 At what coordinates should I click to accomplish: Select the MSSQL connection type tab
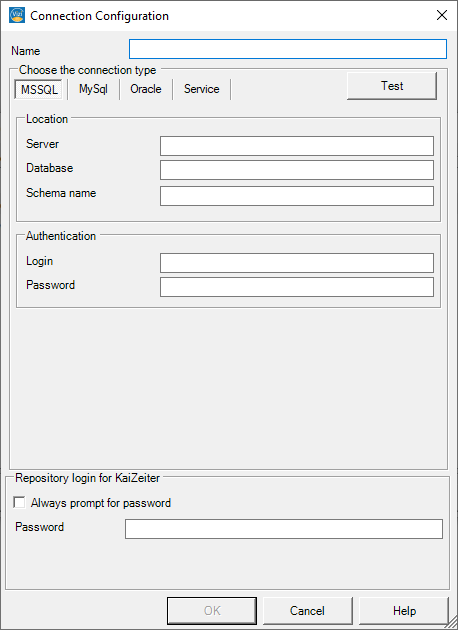[39, 89]
